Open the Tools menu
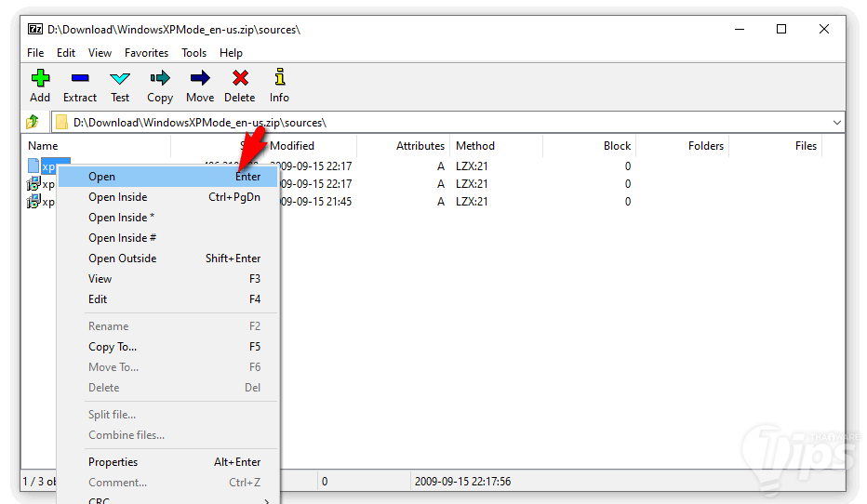This screenshot has height=504, width=867. point(194,53)
